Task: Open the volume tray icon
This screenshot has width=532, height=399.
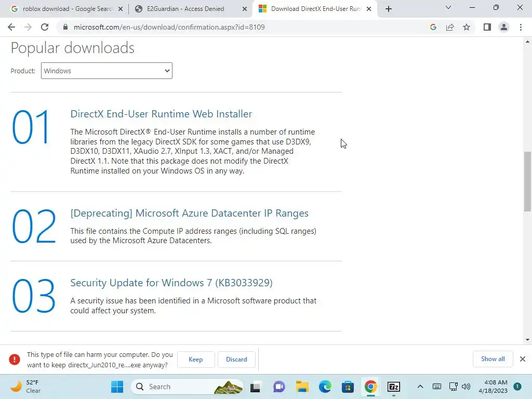Action: click(x=466, y=387)
